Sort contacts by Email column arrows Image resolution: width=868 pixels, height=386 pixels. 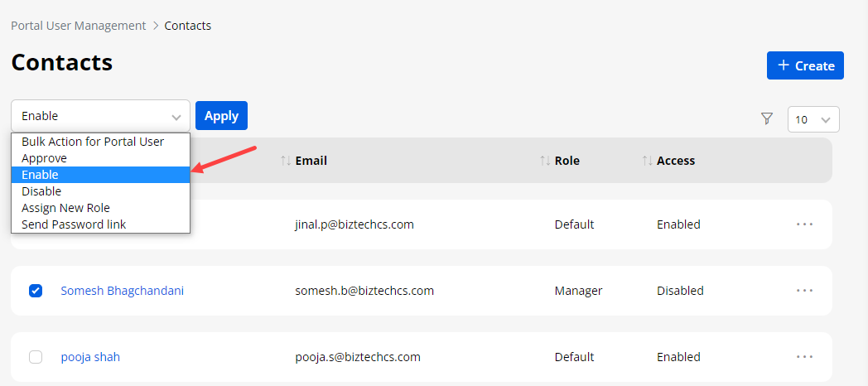(x=286, y=161)
